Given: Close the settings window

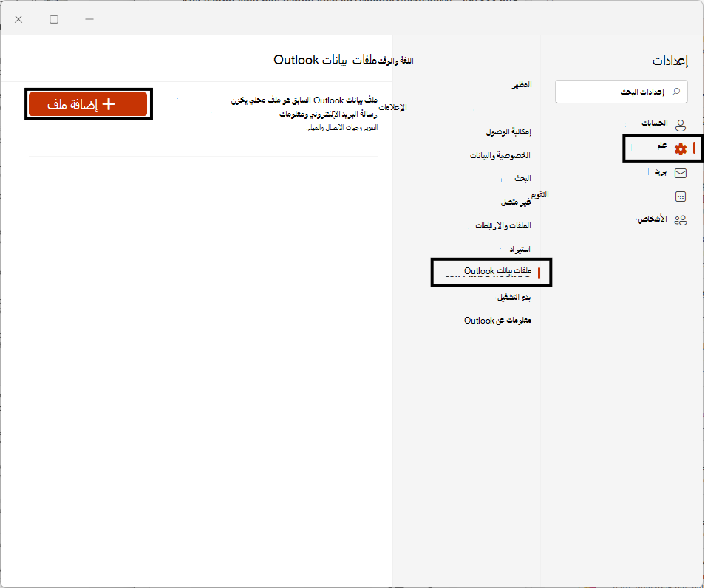Looking at the screenshot, I should pyautogui.click(x=18, y=19).
